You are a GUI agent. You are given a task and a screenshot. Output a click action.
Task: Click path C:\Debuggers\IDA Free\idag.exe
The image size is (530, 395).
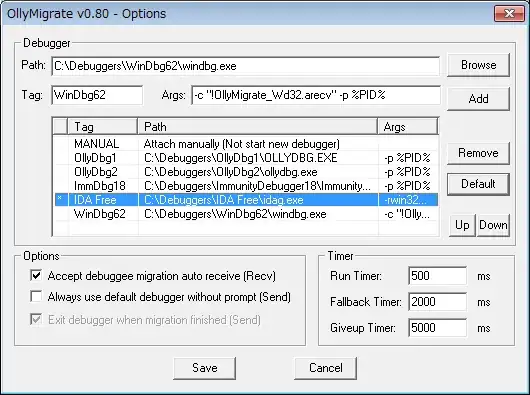[224, 200]
